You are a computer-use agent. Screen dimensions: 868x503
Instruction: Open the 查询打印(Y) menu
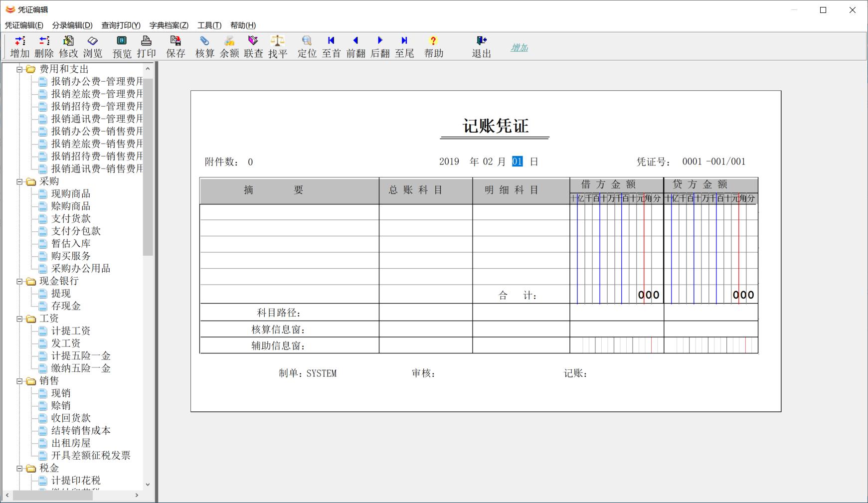pyautogui.click(x=121, y=25)
